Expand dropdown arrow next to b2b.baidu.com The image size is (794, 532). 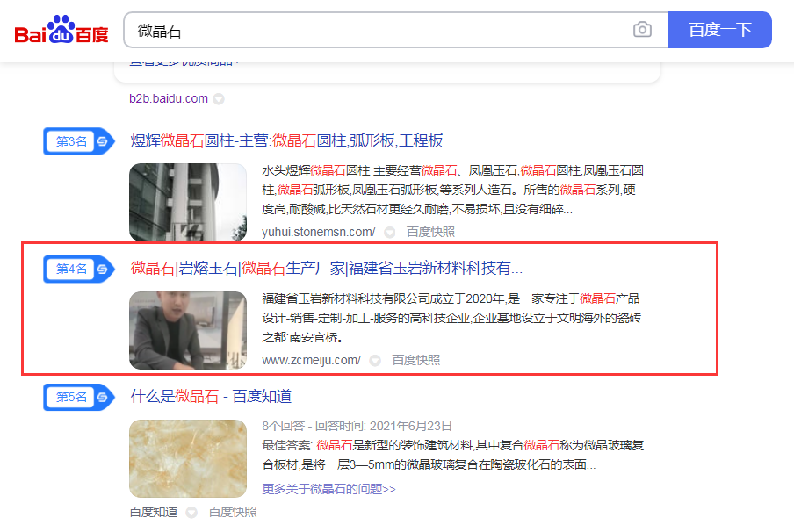(219, 98)
